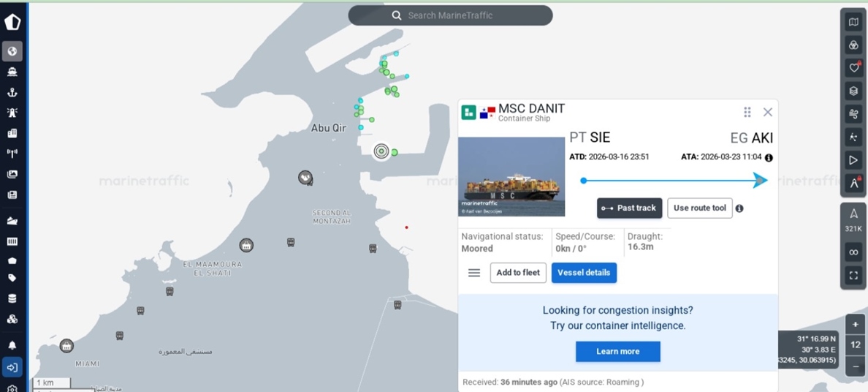Click the EG AKI destination port label
The height and width of the screenshot is (392, 868).
coord(751,137)
